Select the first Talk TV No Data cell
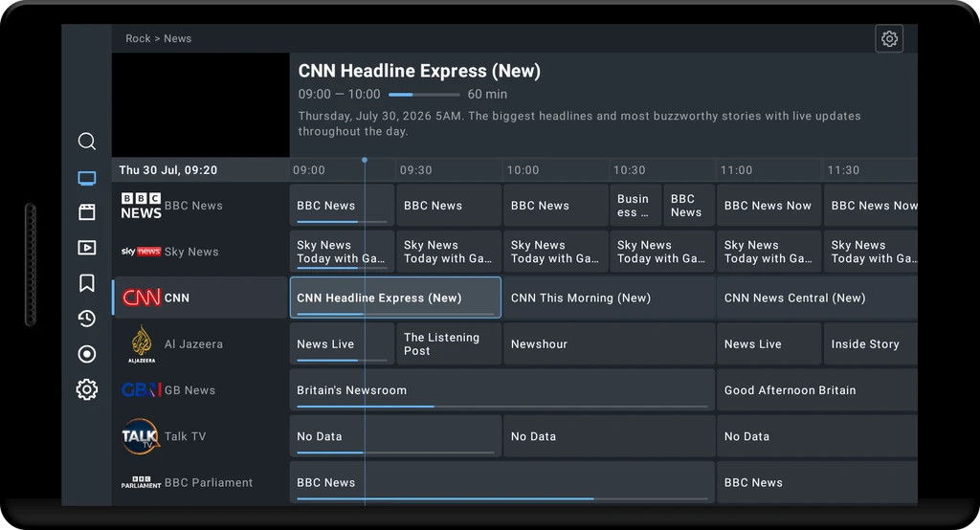The height and width of the screenshot is (530, 980). tap(395, 436)
